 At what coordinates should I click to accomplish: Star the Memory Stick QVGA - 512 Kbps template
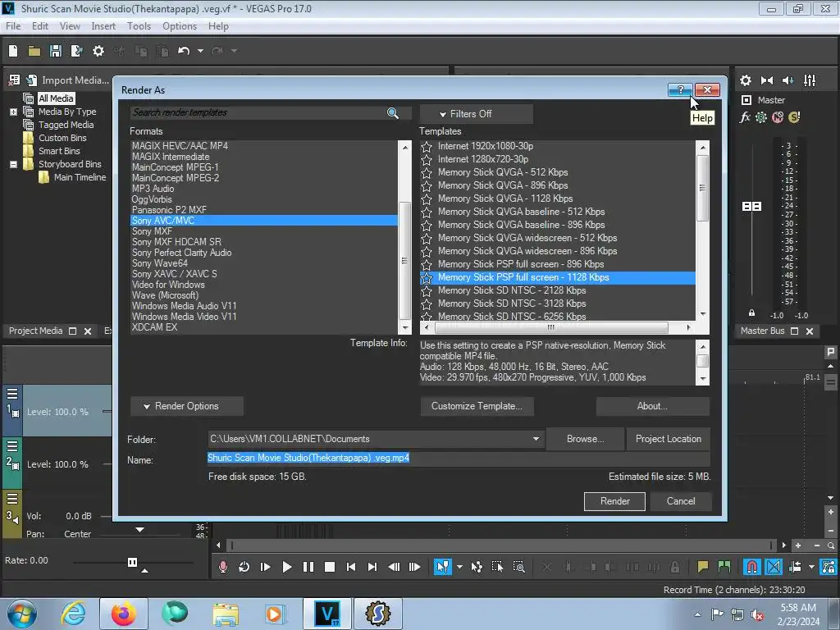(x=427, y=172)
